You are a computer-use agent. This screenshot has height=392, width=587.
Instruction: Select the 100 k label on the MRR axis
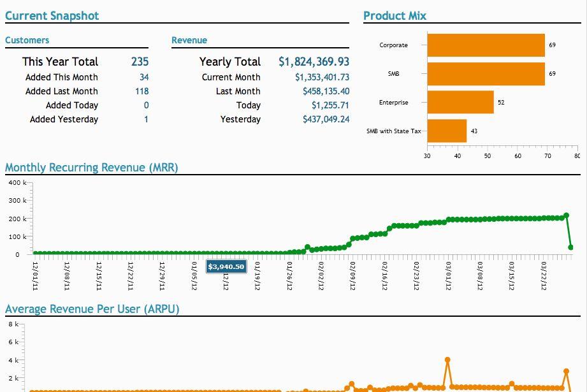click(17, 236)
